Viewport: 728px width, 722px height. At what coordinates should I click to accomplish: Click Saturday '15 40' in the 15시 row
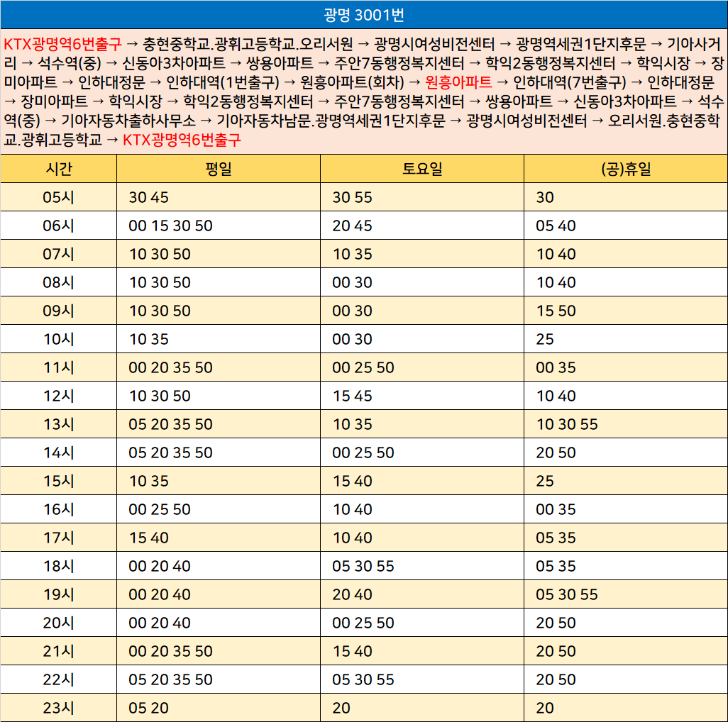pyautogui.click(x=352, y=481)
